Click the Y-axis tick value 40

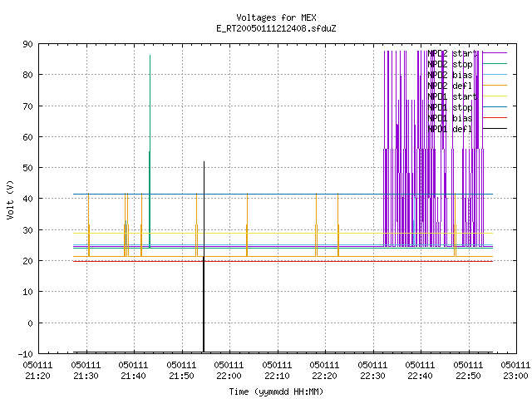pyautogui.click(x=28, y=199)
